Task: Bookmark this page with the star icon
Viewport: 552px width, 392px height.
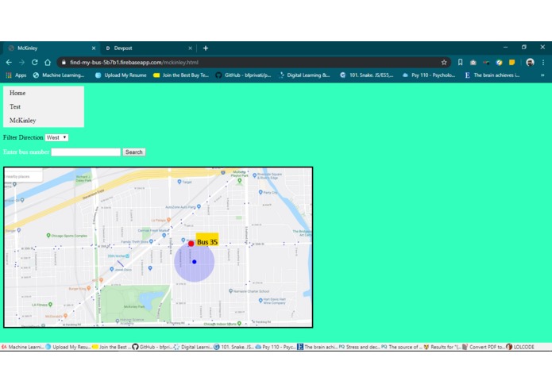Action: [x=444, y=62]
